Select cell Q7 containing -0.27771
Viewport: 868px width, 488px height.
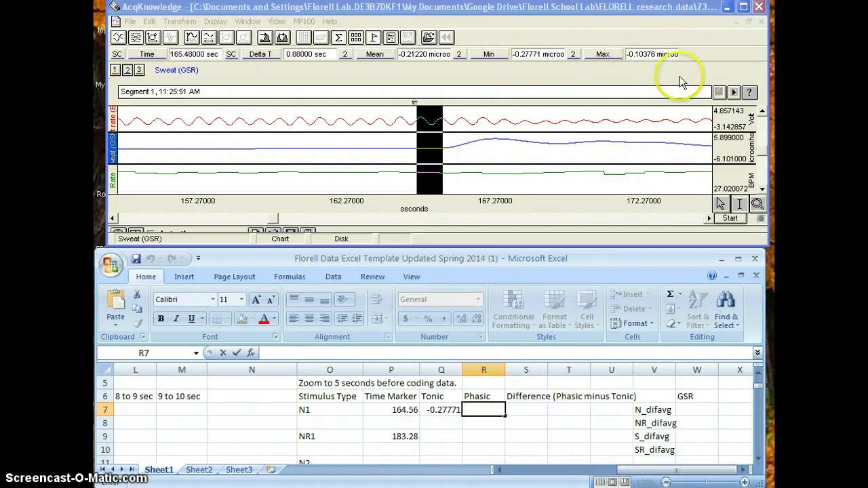click(441, 409)
